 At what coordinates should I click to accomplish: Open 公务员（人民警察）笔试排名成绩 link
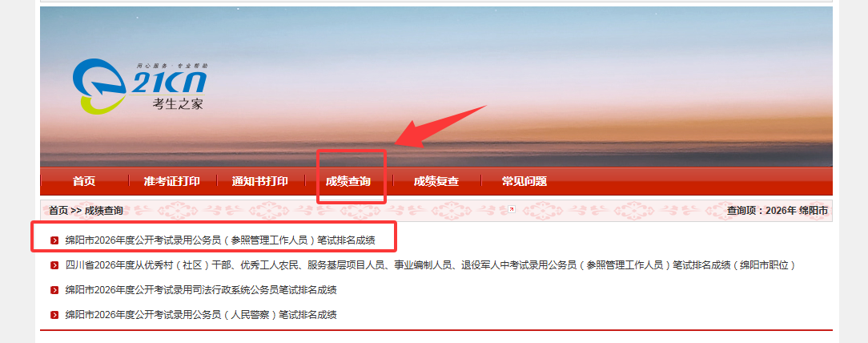(x=201, y=315)
